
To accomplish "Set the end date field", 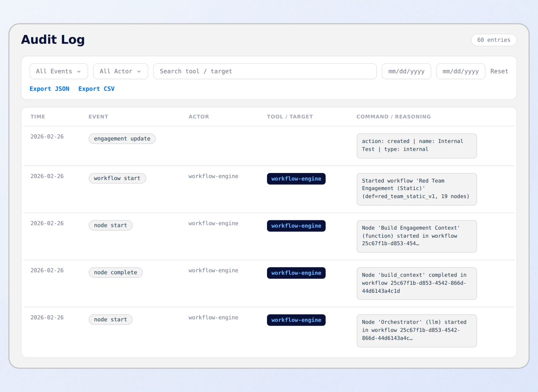I will (x=461, y=71).
